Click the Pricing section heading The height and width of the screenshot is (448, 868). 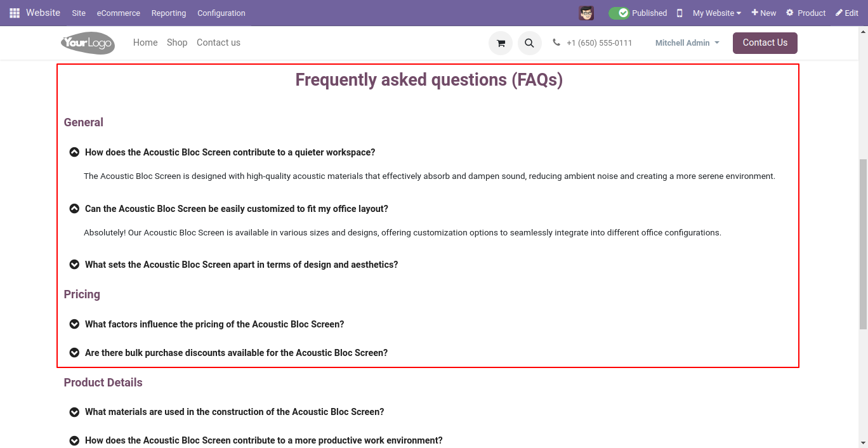tap(82, 294)
